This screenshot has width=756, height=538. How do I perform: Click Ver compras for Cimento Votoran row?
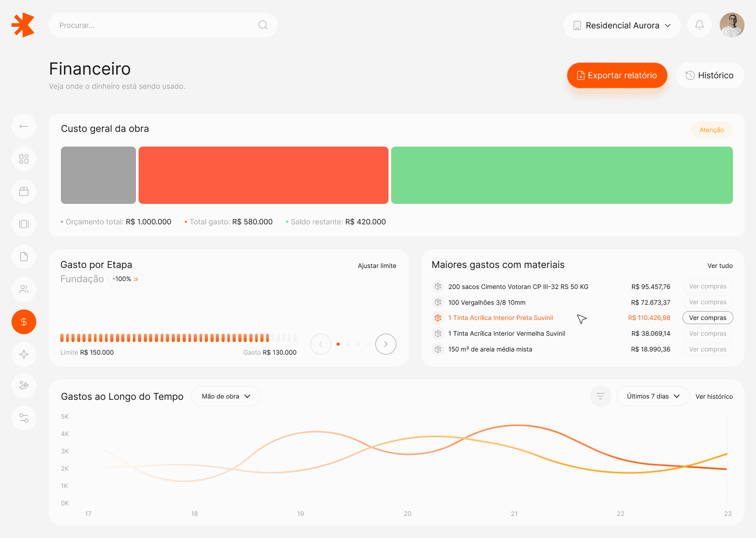click(x=708, y=286)
